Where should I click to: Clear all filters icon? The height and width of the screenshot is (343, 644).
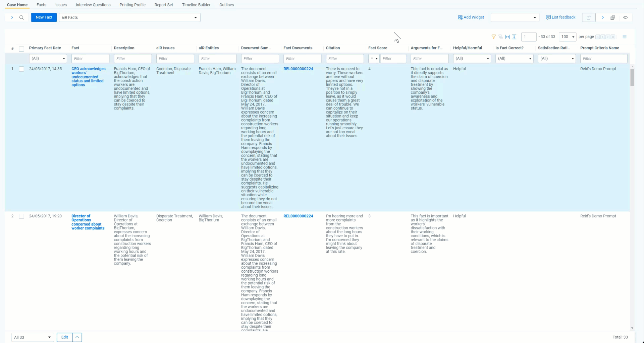500,37
